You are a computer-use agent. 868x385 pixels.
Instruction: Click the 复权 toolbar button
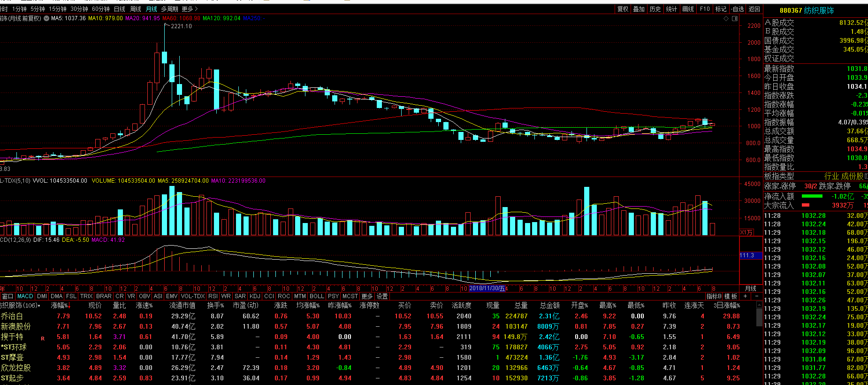[x=623, y=9]
